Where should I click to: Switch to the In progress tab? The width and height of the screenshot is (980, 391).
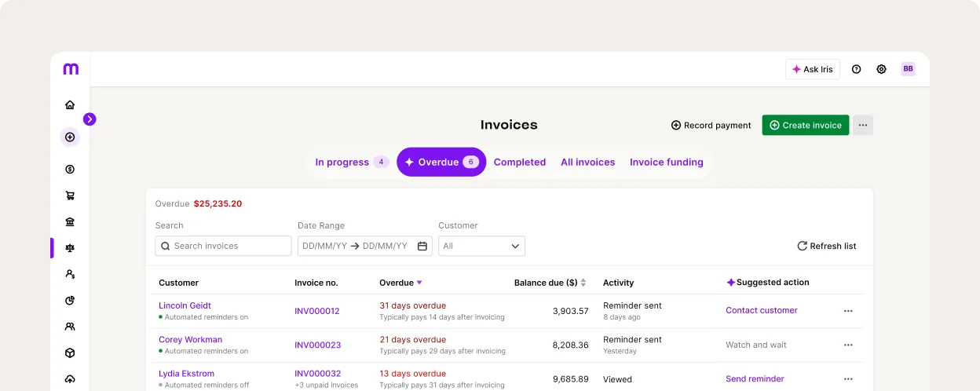point(352,162)
